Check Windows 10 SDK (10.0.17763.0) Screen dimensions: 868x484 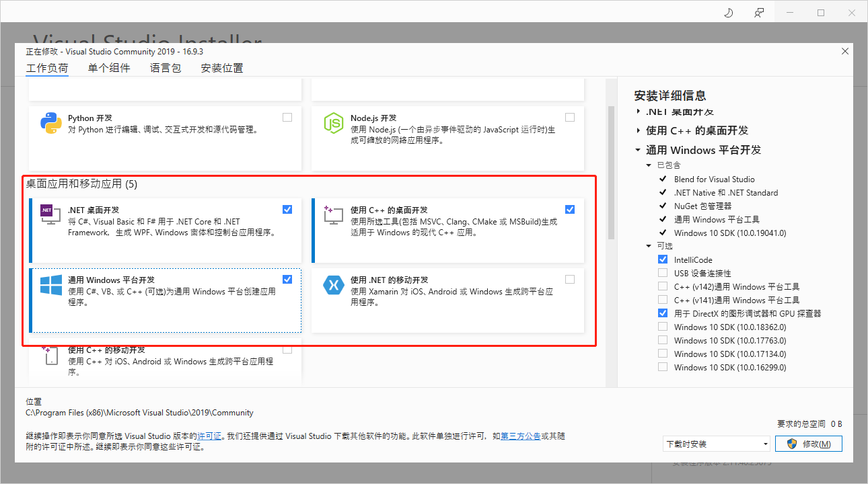click(x=663, y=340)
